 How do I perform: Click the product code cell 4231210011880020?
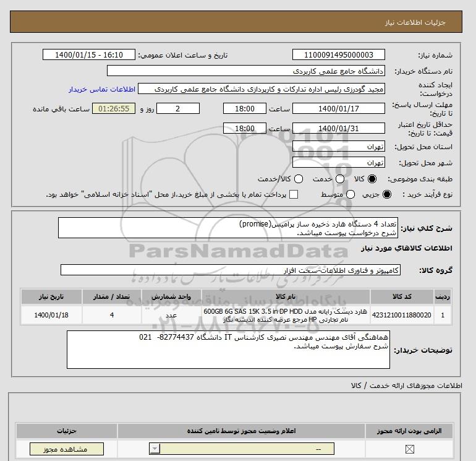tap(402, 315)
